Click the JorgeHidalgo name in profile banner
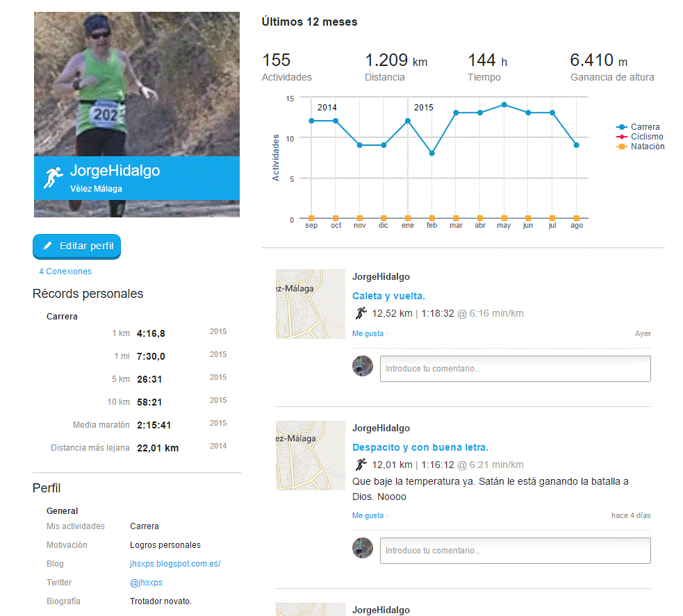This screenshot has height=616, width=683. (x=115, y=171)
